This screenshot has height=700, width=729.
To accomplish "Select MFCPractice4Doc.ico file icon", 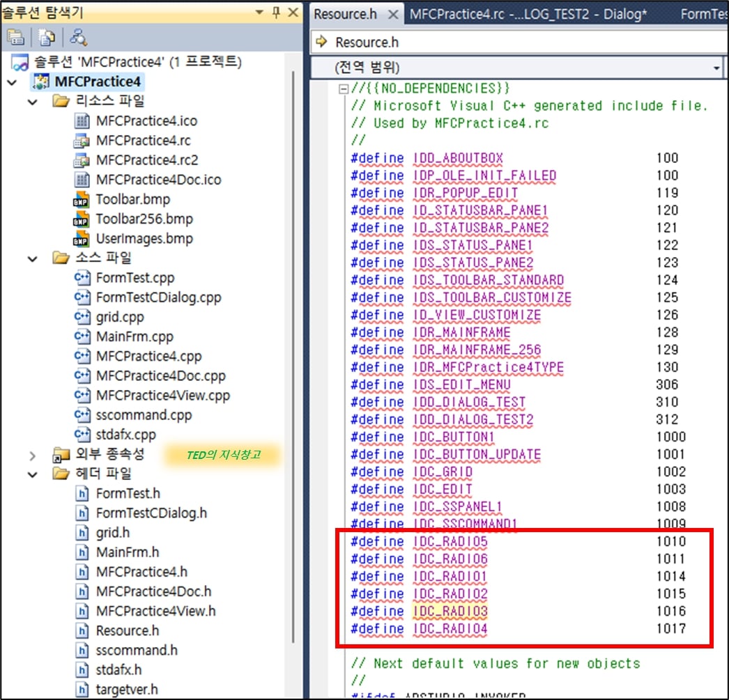I will pos(82,180).
